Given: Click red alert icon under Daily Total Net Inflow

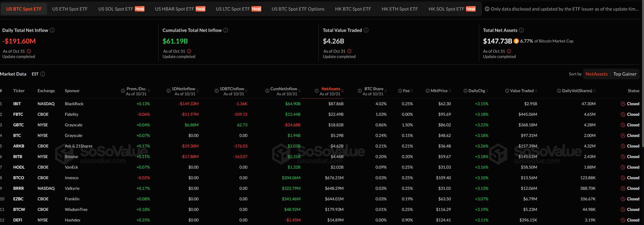Looking at the screenshot, I should (x=29, y=51).
